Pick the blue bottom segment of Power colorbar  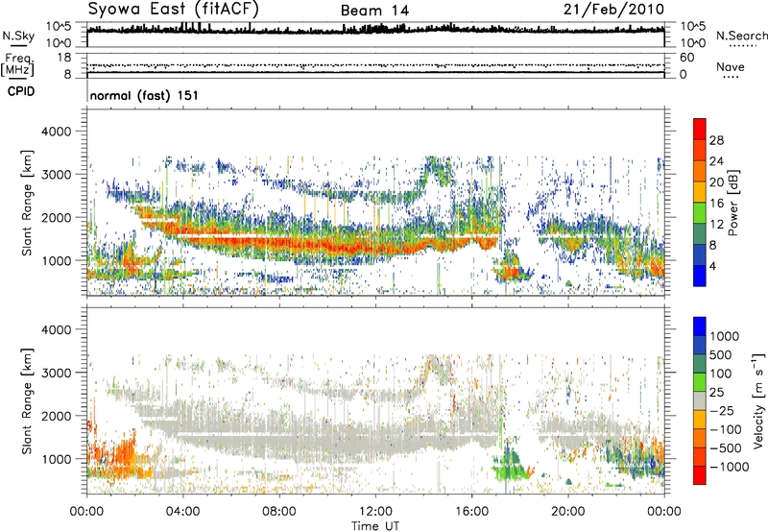pyautogui.click(x=700, y=276)
